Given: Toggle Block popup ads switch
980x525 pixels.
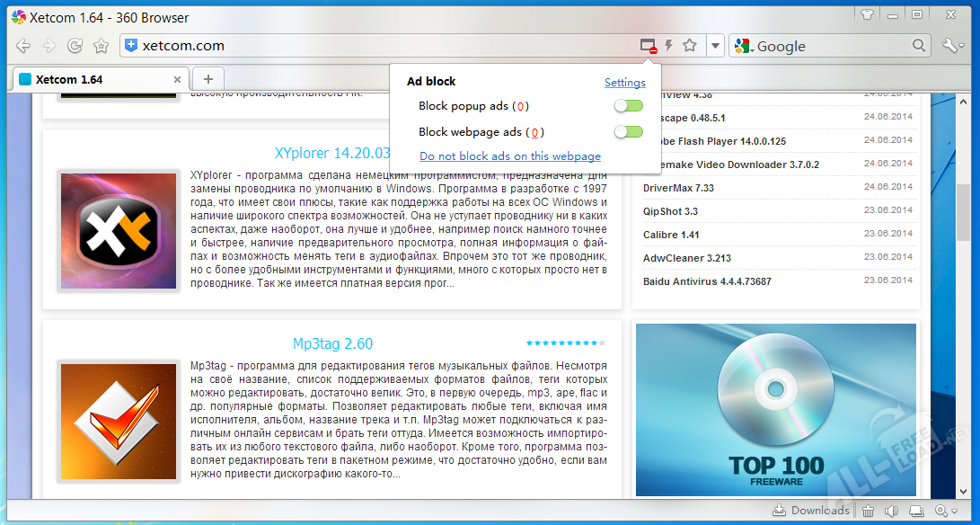Looking at the screenshot, I should pos(628,106).
